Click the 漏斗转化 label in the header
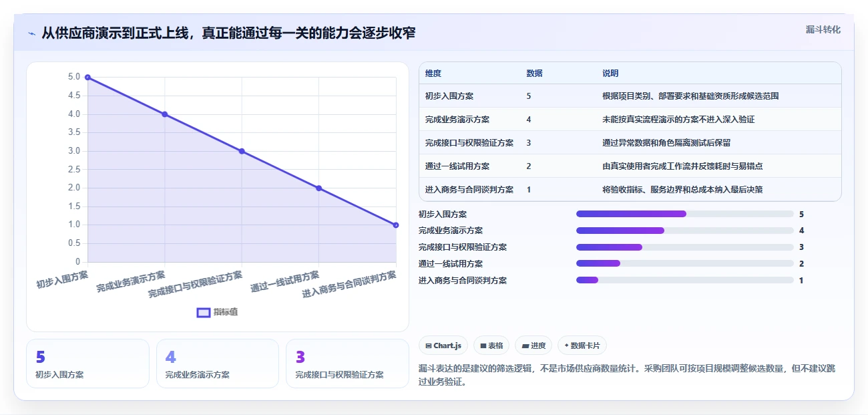 pyautogui.click(x=823, y=30)
